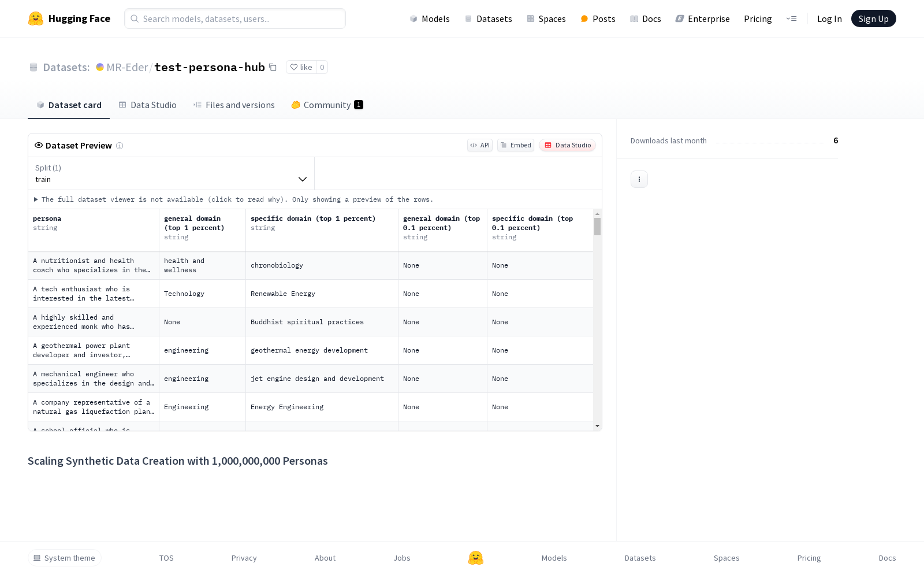Click the highly skilled monk persona row
Image resolution: width=924 pixels, height=578 pixels.
[94, 322]
